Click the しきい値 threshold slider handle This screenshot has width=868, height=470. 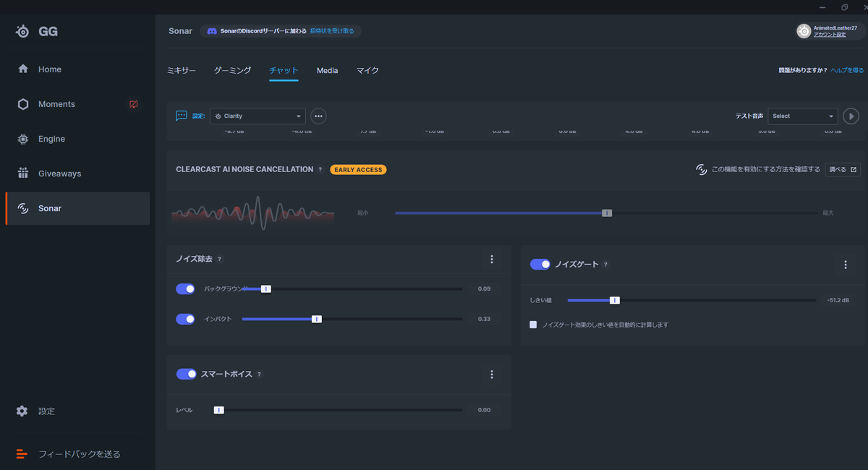615,300
